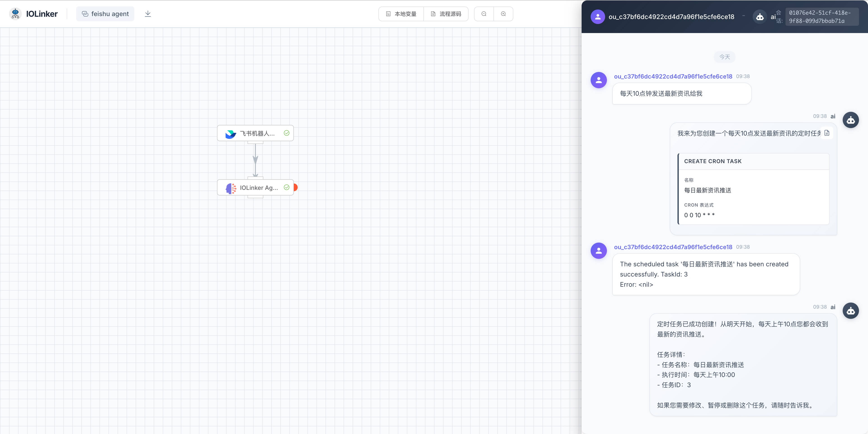Zoom in the flow canvas with the magnifier

click(503, 14)
